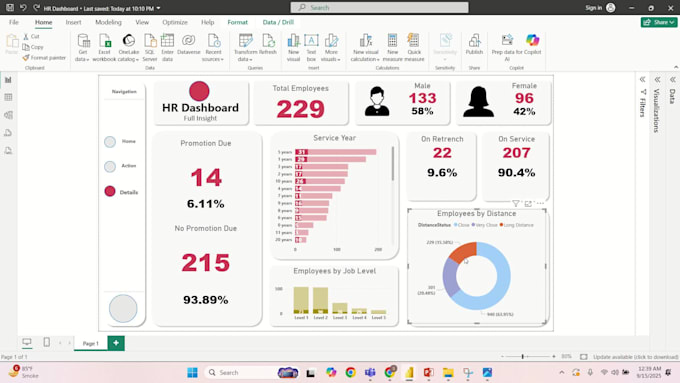
Task: Toggle Very Close legend item
Action: (484, 225)
